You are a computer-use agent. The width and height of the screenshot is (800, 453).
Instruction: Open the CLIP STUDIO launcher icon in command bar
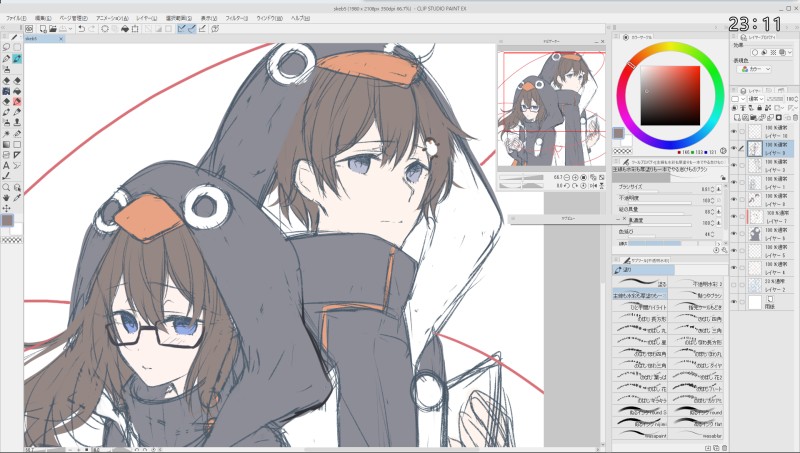point(29,29)
